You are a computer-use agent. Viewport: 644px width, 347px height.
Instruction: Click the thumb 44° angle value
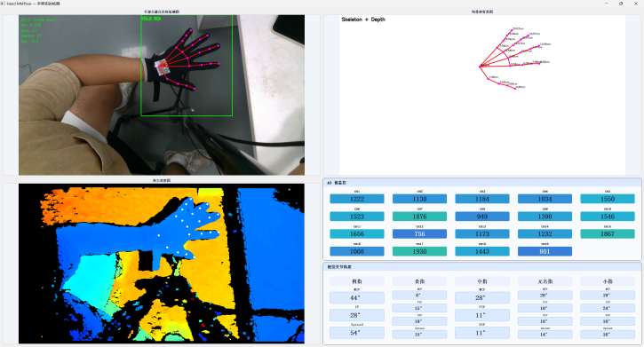357,297
